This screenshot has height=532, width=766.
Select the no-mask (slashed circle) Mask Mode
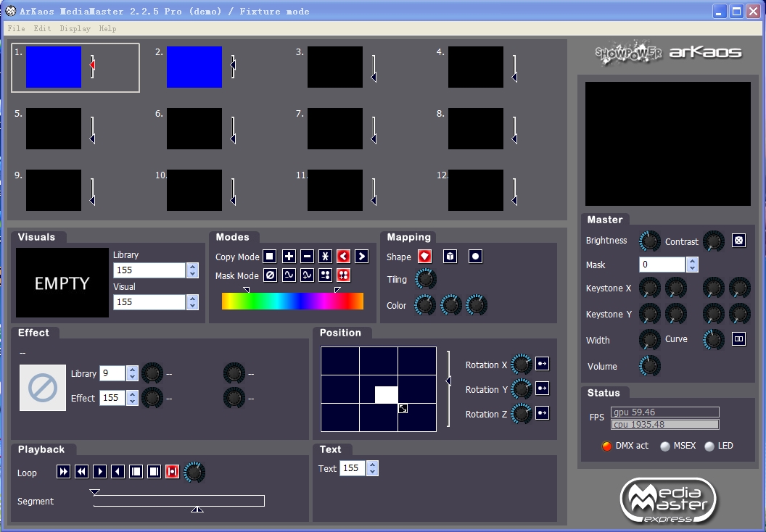(270, 275)
